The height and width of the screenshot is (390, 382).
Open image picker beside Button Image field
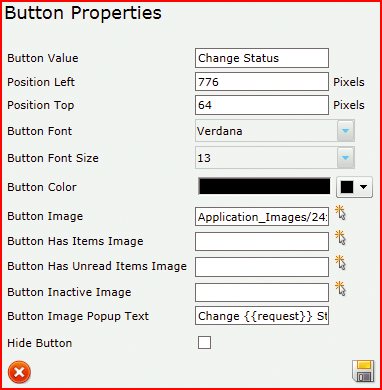[340, 213]
